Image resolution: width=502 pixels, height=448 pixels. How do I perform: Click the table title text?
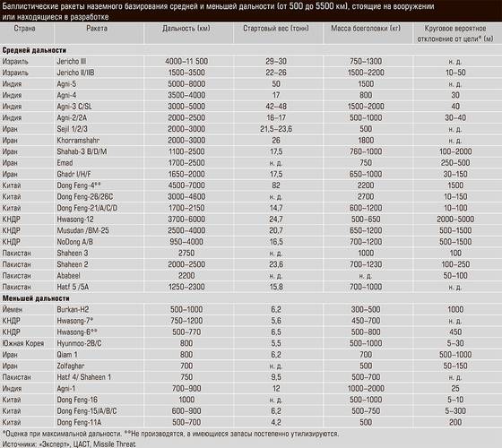click(218, 11)
